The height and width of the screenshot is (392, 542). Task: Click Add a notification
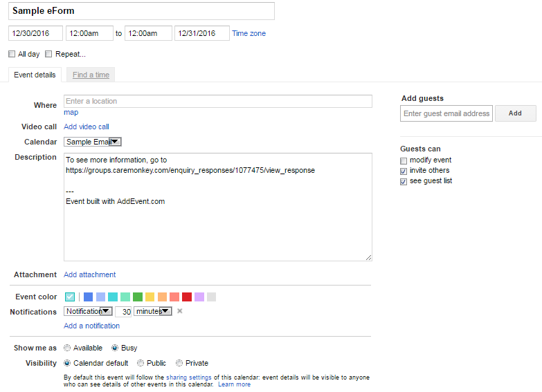(91, 326)
